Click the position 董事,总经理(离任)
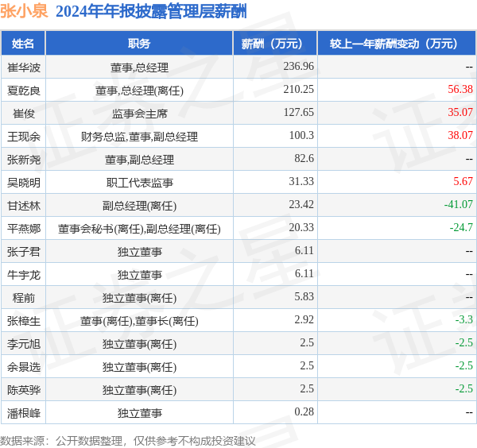The width and height of the screenshot is (477, 448). tap(139, 91)
